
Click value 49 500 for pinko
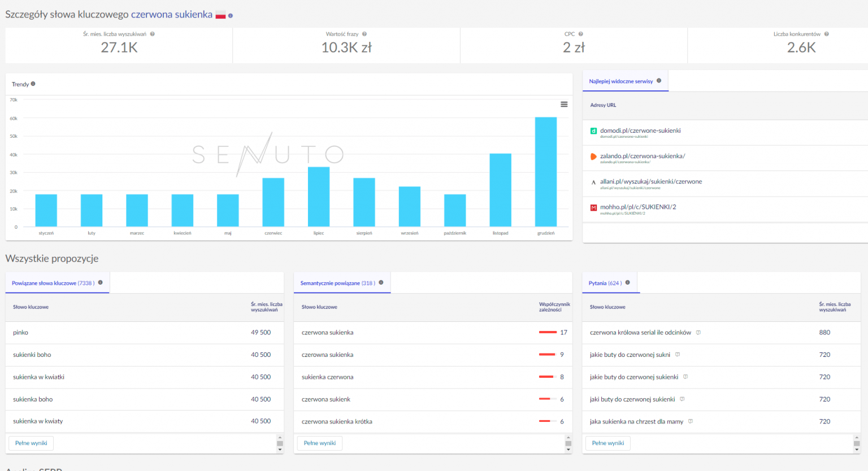coord(261,332)
